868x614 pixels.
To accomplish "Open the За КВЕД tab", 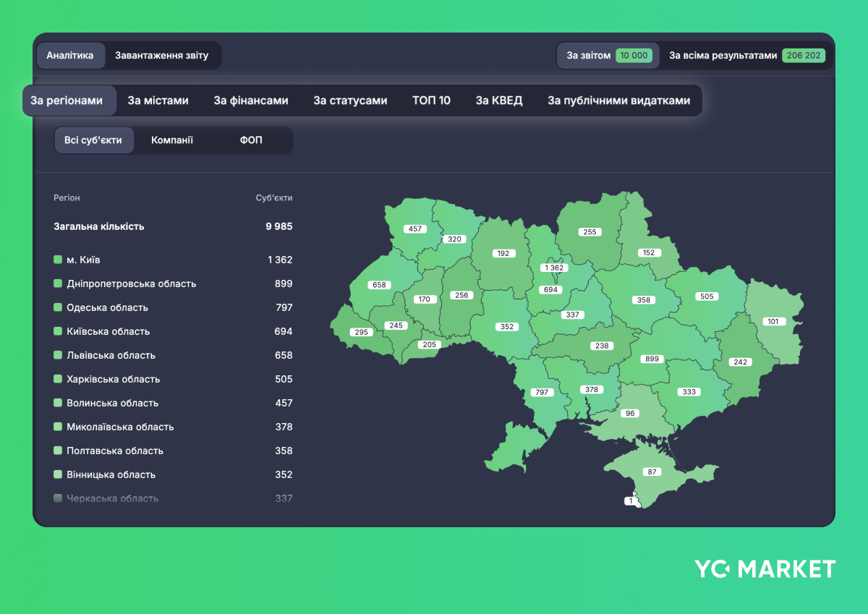I will [x=499, y=101].
